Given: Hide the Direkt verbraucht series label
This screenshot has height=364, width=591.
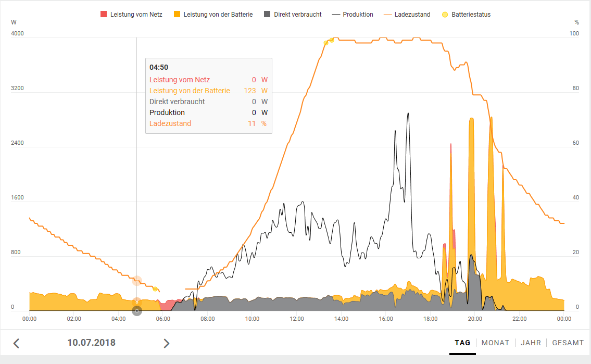Looking at the screenshot, I should [297, 15].
